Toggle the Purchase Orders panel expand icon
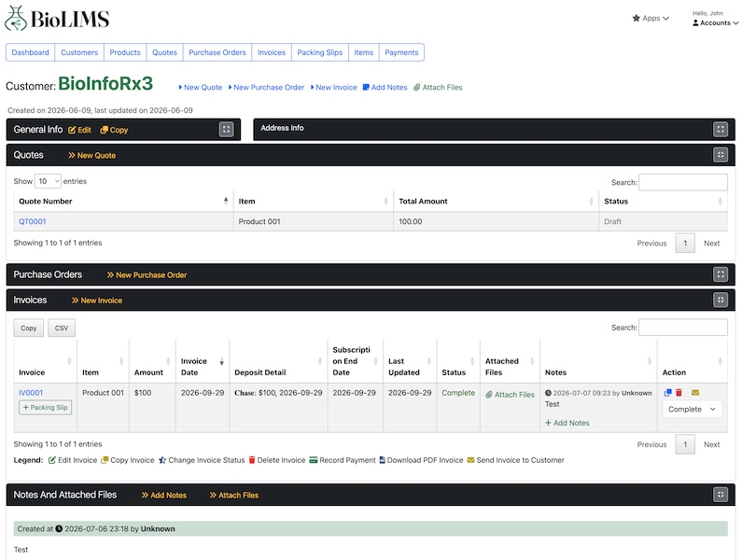 [721, 274]
